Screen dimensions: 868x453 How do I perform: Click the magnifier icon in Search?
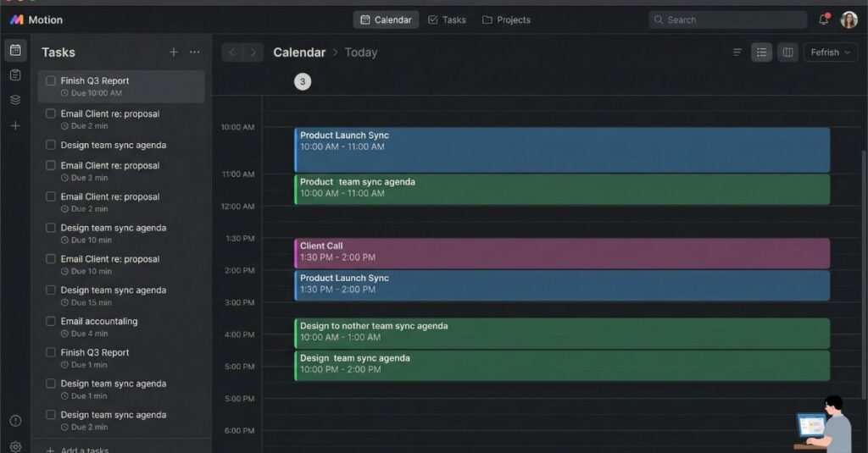click(658, 20)
